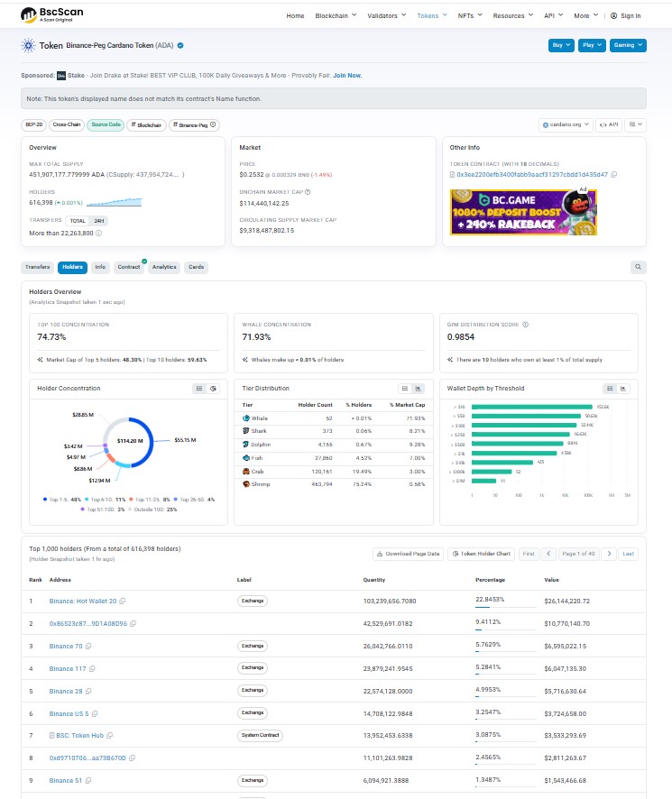Screen dimensions: 672x799
Task: Click the info icon next to transfers count
Action: (99, 233)
